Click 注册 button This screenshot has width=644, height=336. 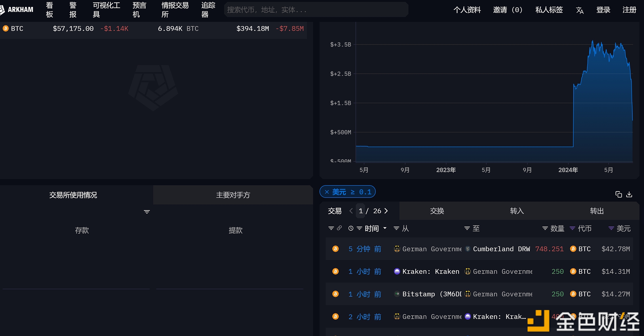point(629,10)
